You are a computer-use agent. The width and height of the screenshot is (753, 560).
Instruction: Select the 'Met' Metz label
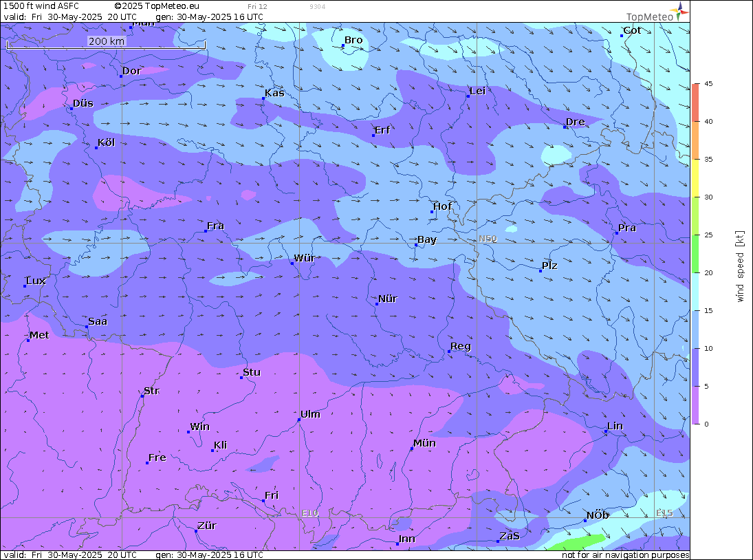pyautogui.click(x=39, y=335)
